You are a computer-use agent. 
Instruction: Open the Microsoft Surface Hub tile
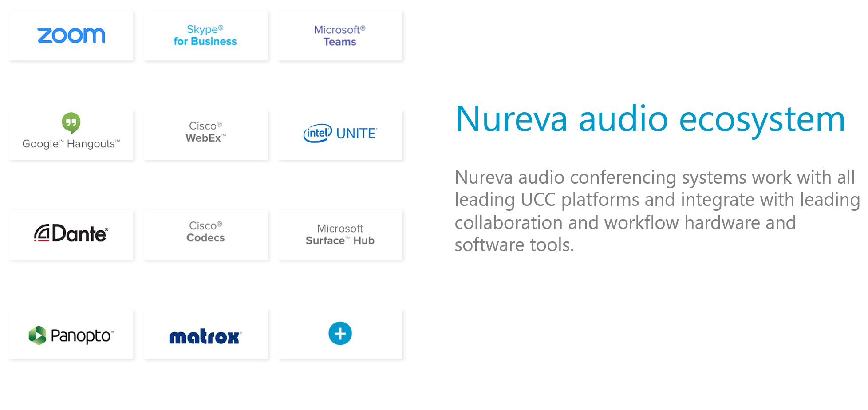(340, 235)
